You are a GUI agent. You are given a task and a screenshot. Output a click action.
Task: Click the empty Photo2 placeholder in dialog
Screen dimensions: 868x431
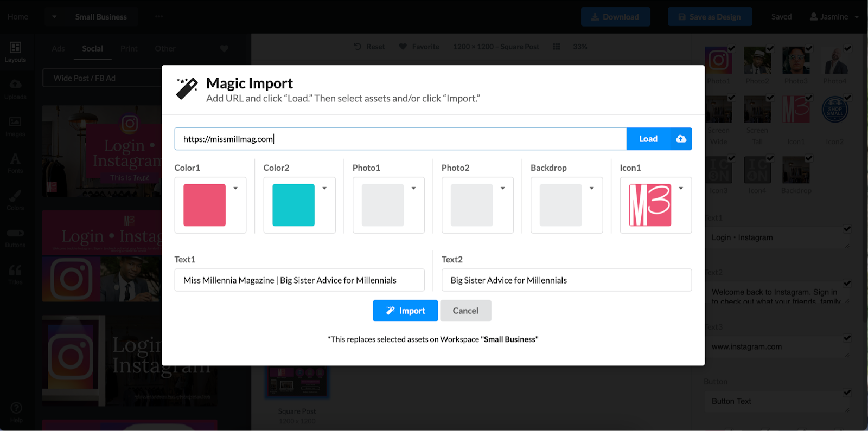tap(472, 205)
